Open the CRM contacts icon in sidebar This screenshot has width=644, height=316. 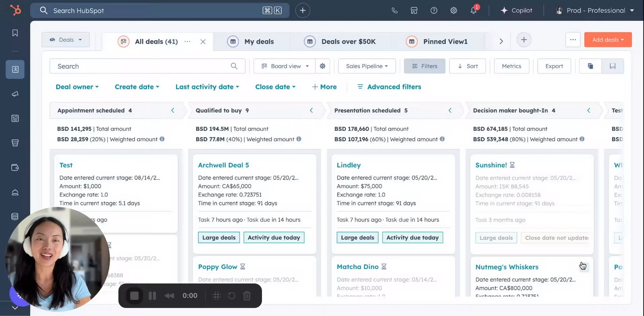click(x=15, y=69)
